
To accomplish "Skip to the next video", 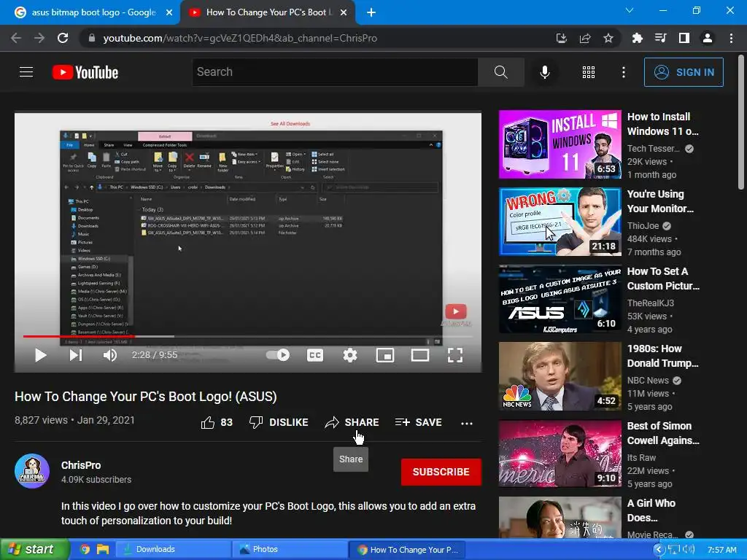I will pos(75,355).
